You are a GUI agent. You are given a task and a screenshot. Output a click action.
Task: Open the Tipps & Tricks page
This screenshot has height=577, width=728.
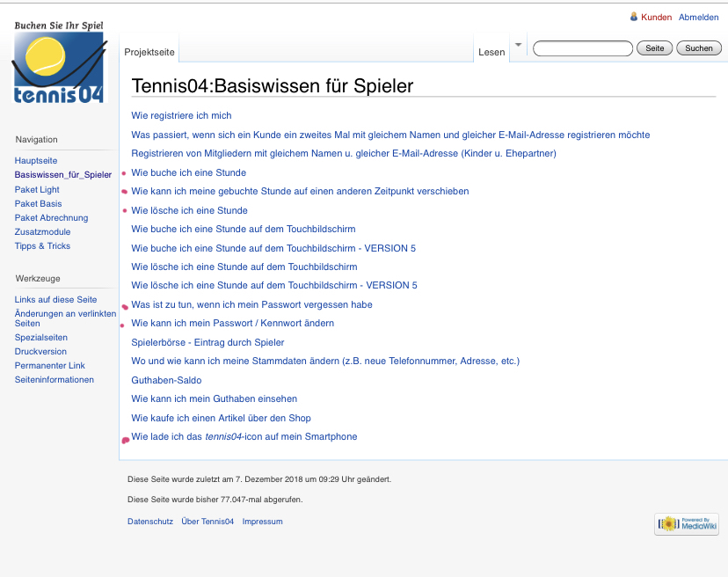pyautogui.click(x=42, y=245)
